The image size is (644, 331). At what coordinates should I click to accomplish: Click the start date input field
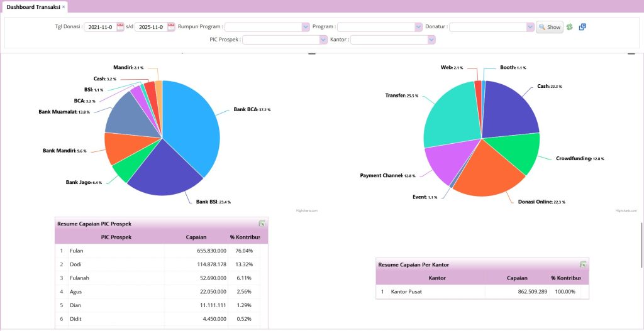coord(100,27)
